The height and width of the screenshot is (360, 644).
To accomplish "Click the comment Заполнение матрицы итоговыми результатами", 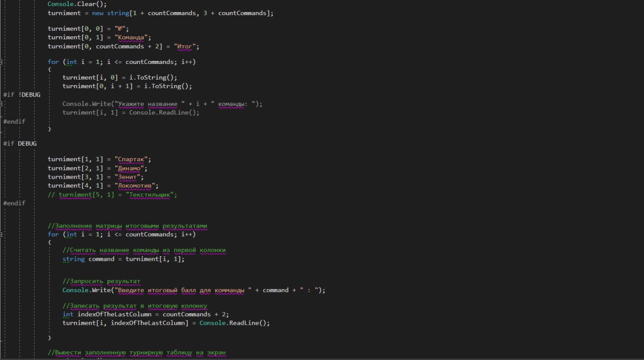I will tap(127, 226).
